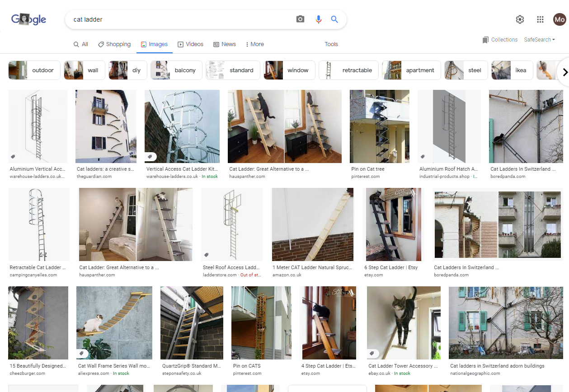Open Collections bookmark icon
569x392 pixels.
tap(485, 40)
